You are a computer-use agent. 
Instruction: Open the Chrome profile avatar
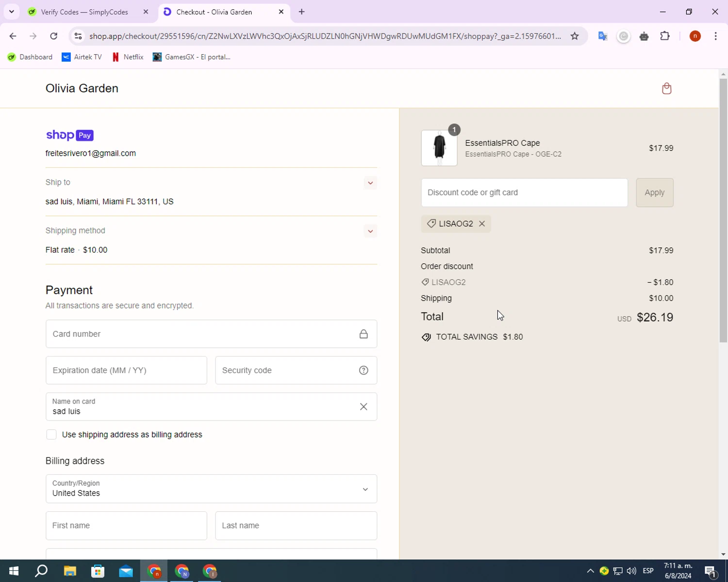[x=695, y=36]
